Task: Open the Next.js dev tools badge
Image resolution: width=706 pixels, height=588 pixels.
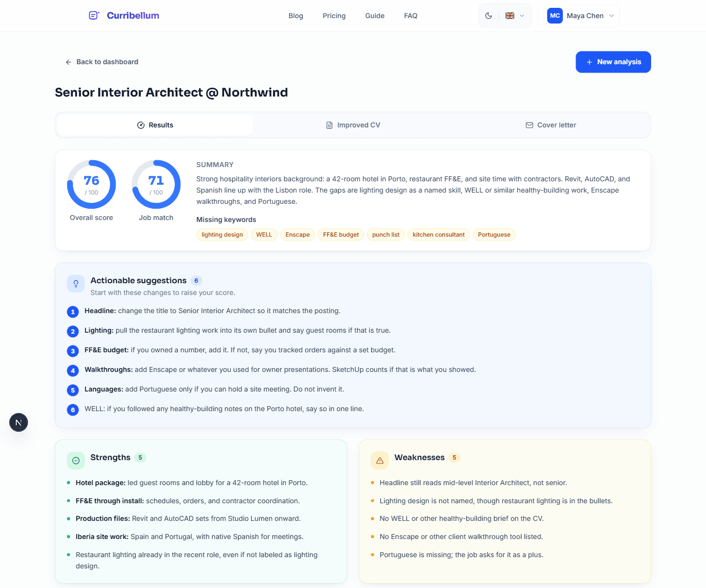Action: [x=19, y=422]
